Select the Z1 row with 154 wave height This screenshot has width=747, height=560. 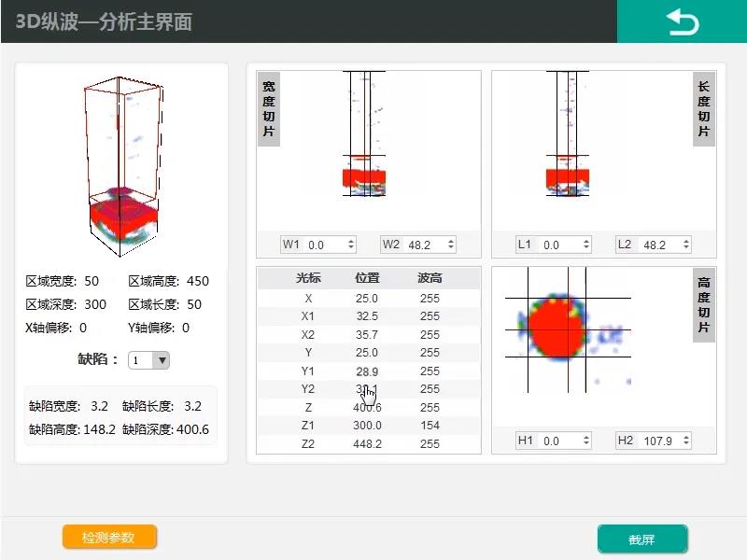[368, 426]
